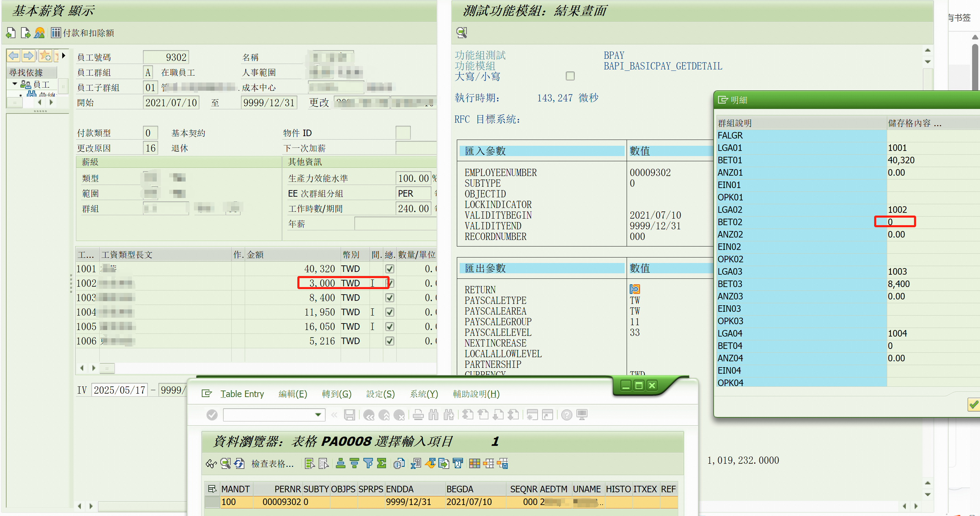
Task: Collapse the 員工 tree node
Action: [x=14, y=84]
